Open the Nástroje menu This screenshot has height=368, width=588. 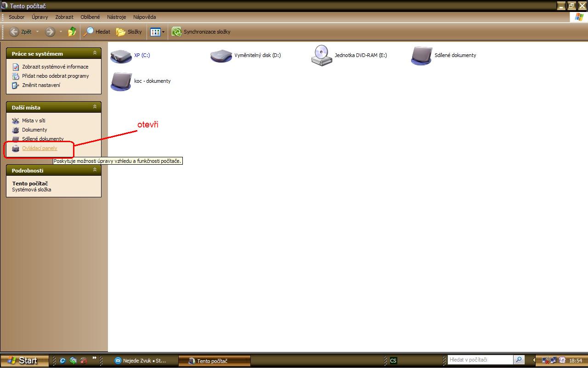[116, 17]
